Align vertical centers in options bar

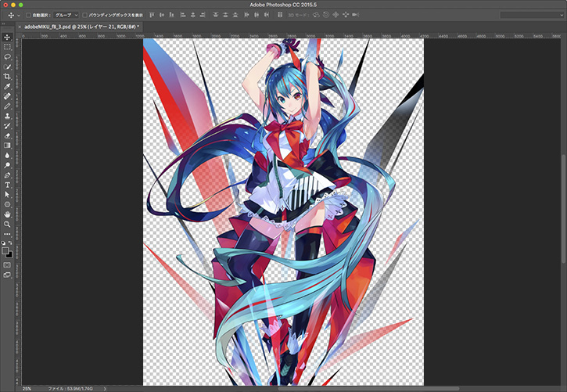pyautogui.click(x=162, y=15)
